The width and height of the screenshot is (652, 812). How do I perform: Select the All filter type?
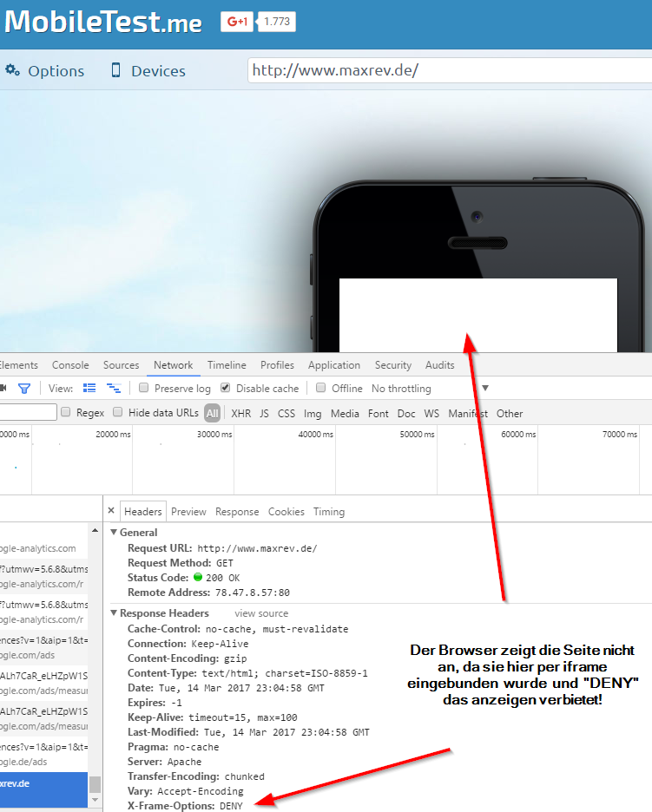click(212, 413)
